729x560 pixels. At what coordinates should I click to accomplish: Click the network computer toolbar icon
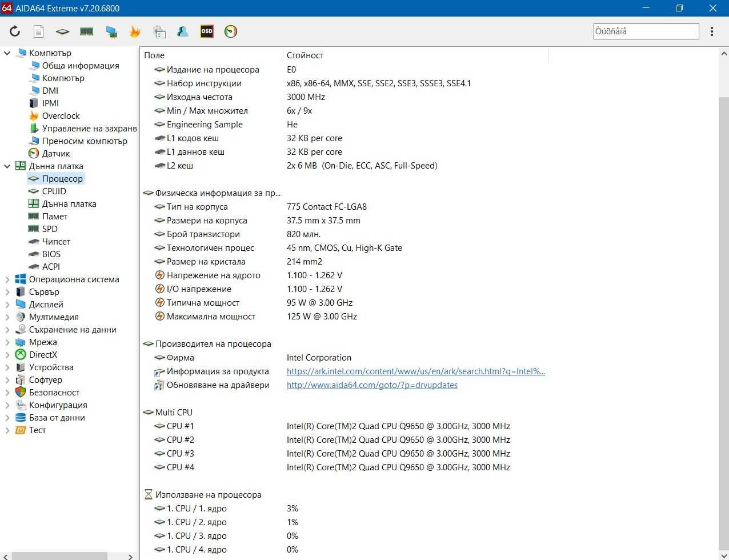(111, 31)
